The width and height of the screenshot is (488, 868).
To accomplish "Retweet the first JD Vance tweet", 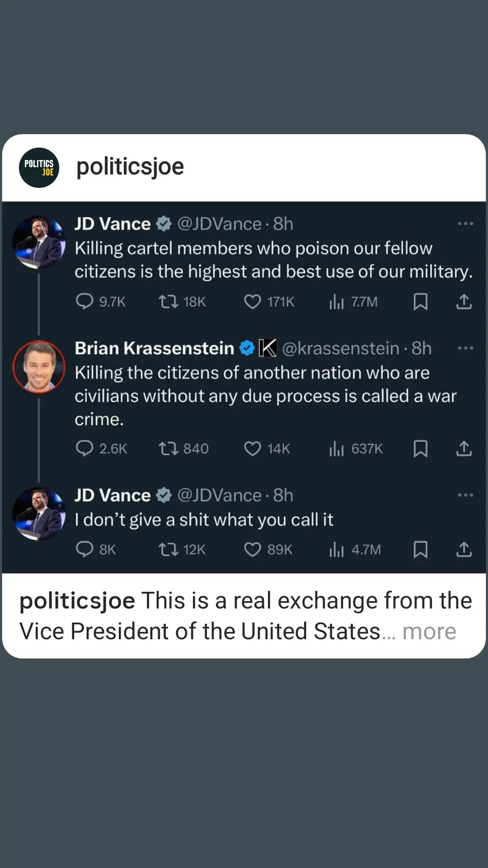I will (x=168, y=302).
